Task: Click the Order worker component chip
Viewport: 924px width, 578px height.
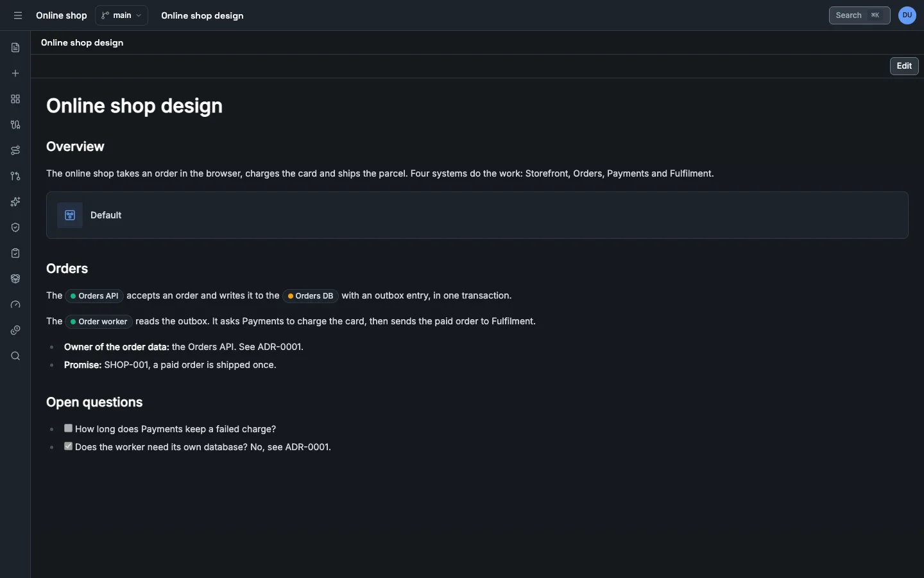Action: [x=99, y=322]
